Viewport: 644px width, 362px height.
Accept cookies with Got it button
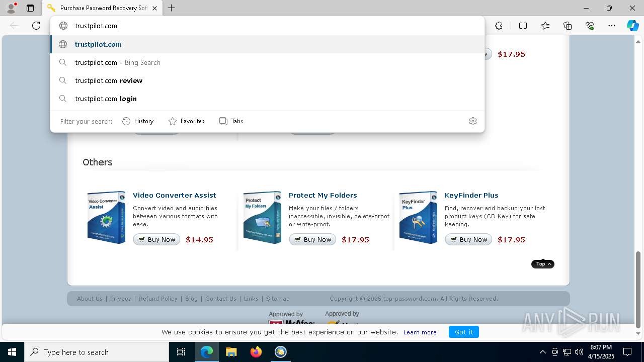(464, 332)
